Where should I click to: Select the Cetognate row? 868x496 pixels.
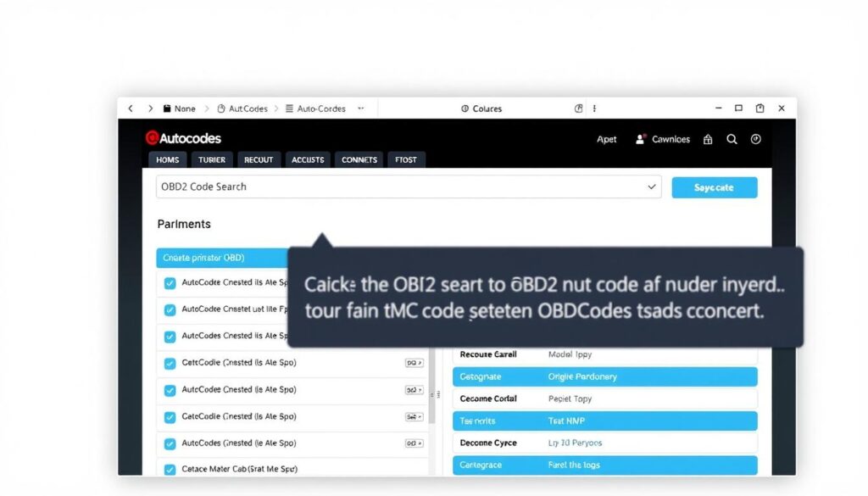pyautogui.click(x=605, y=376)
